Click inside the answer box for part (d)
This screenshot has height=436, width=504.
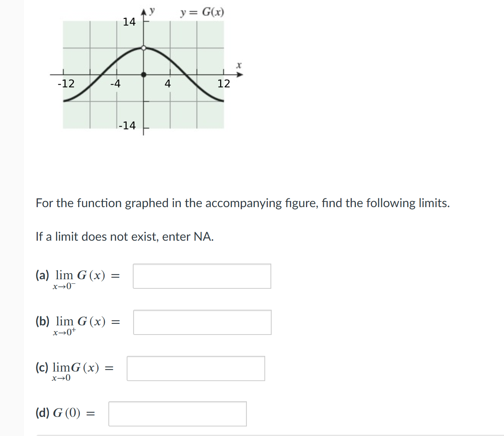(177, 413)
